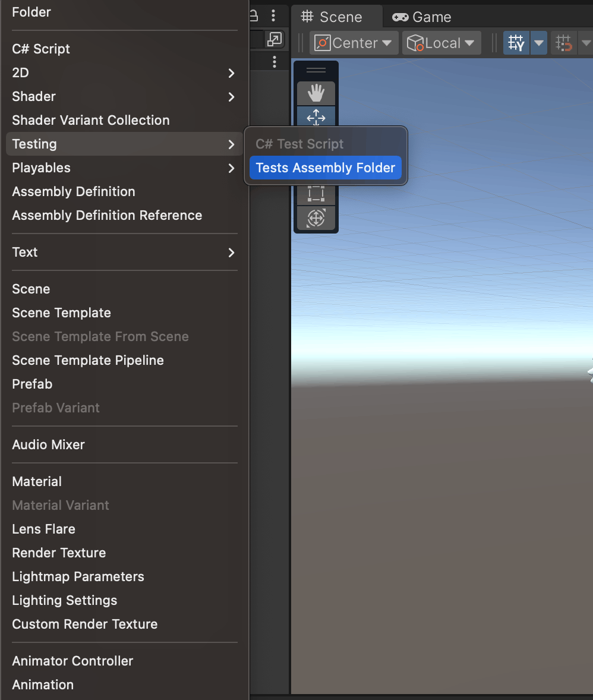Click the Prefab Variant entry
Viewport: 593px width, 700px height.
pos(125,407)
